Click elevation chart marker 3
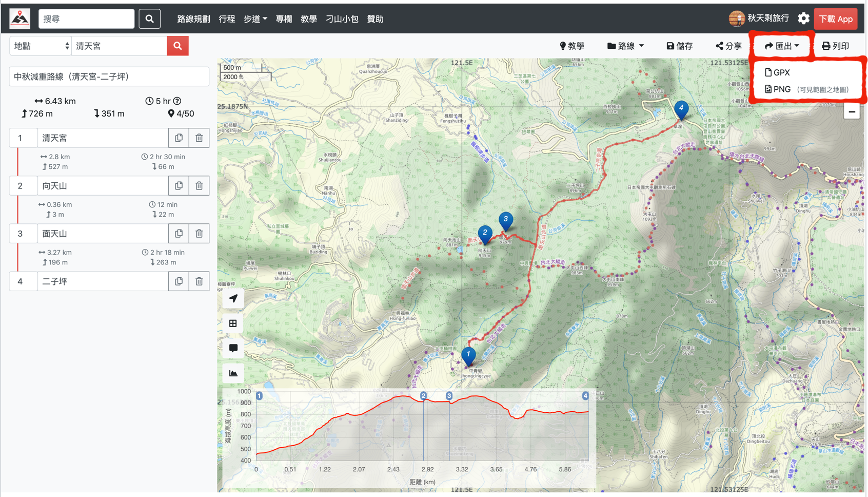Image resolution: width=868 pixels, height=497 pixels. [x=449, y=396]
